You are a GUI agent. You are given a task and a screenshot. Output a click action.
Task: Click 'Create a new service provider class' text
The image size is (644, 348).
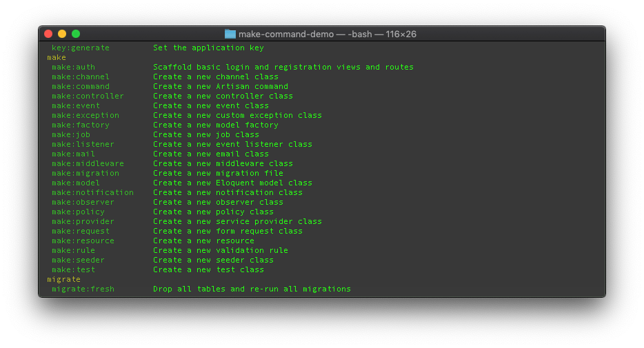[x=238, y=221]
